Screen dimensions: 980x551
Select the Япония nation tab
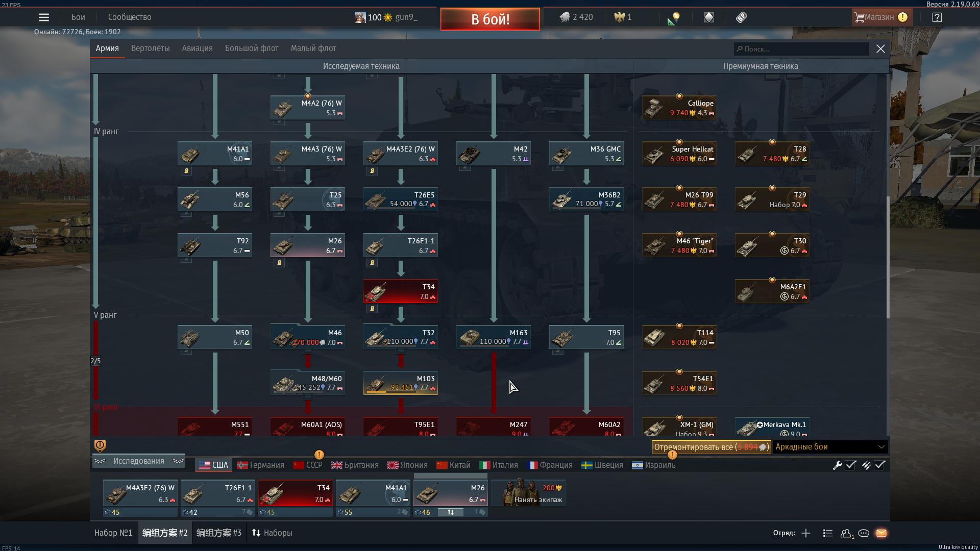click(407, 465)
